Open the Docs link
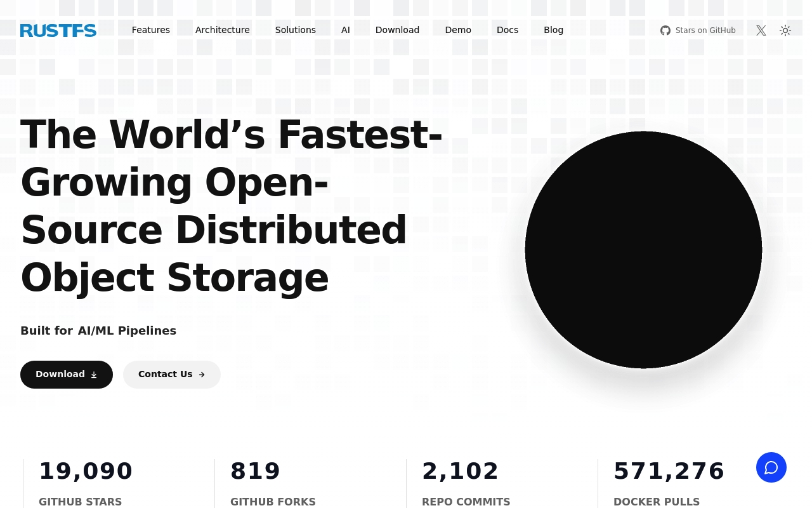Image resolution: width=812 pixels, height=508 pixels. coord(507,30)
